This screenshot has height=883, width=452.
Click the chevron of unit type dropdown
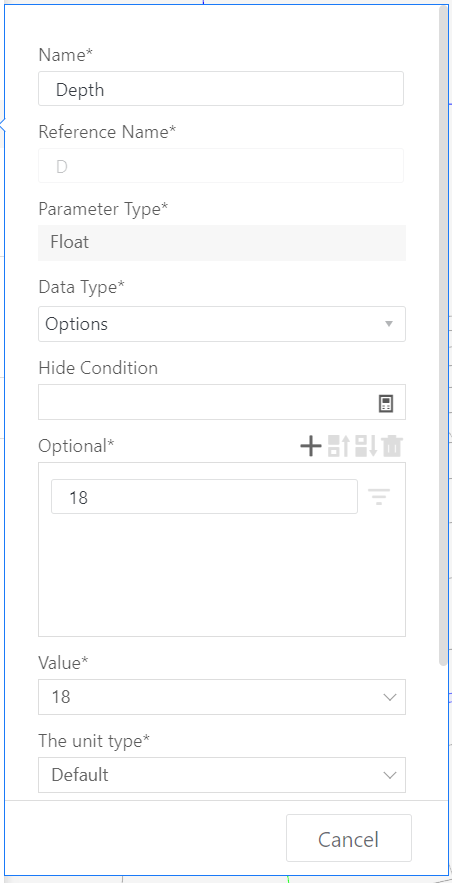click(390, 775)
